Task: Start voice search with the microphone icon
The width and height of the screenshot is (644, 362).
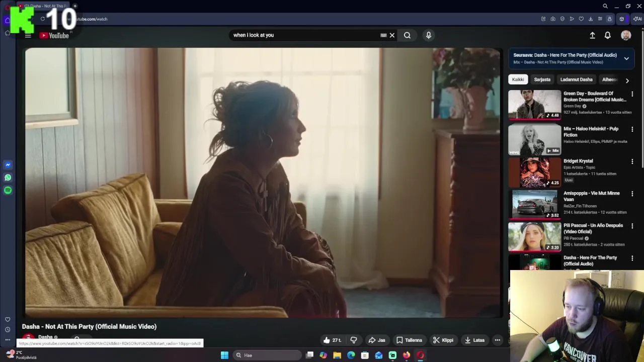Action: pyautogui.click(x=429, y=35)
